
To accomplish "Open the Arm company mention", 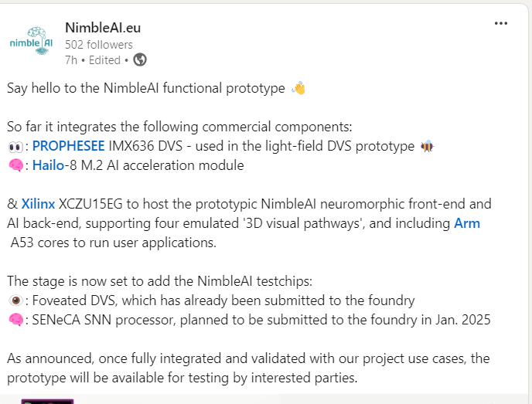I will [x=467, y=223].
